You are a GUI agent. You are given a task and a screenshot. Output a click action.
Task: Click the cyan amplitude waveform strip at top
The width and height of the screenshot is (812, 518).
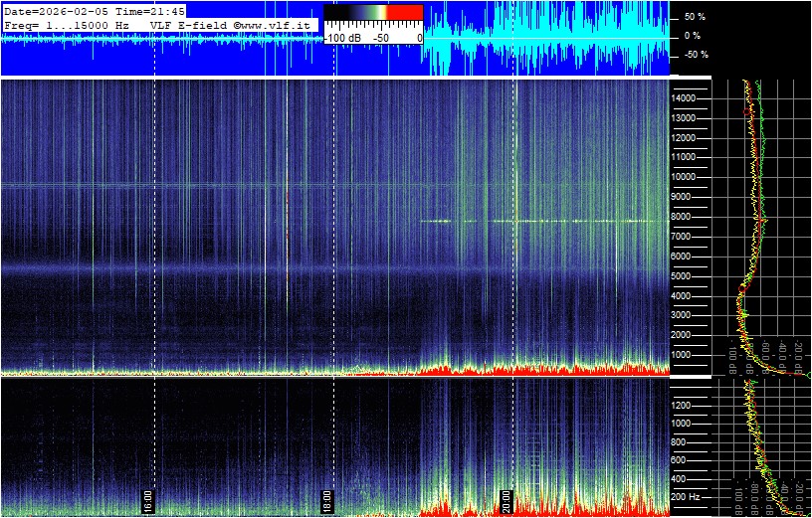[x=547, y=40]
